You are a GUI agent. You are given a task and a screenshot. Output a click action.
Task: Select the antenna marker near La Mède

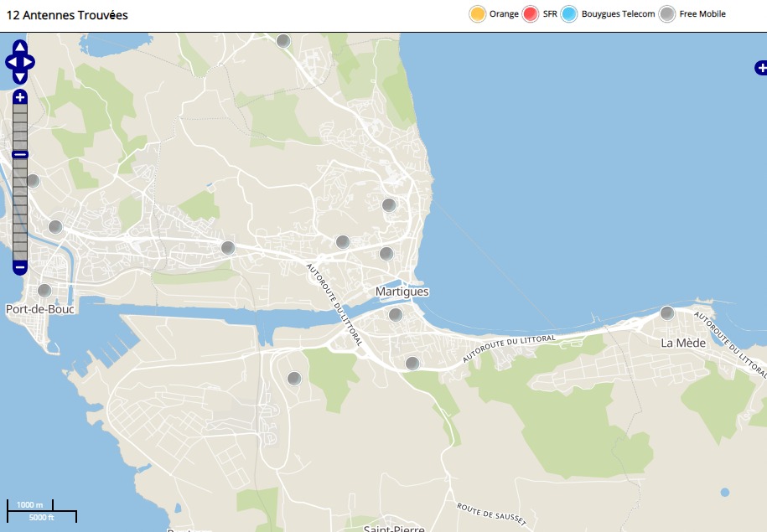click(667, 313)
